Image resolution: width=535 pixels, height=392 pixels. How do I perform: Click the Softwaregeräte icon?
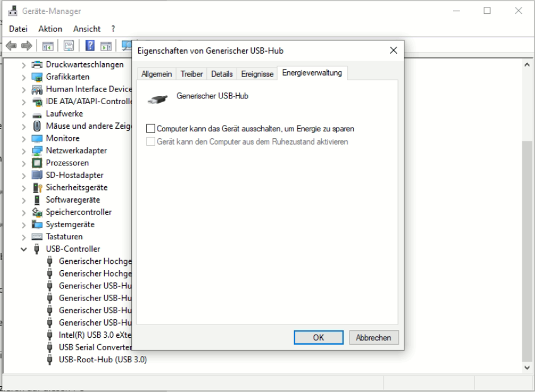(37, 199)
